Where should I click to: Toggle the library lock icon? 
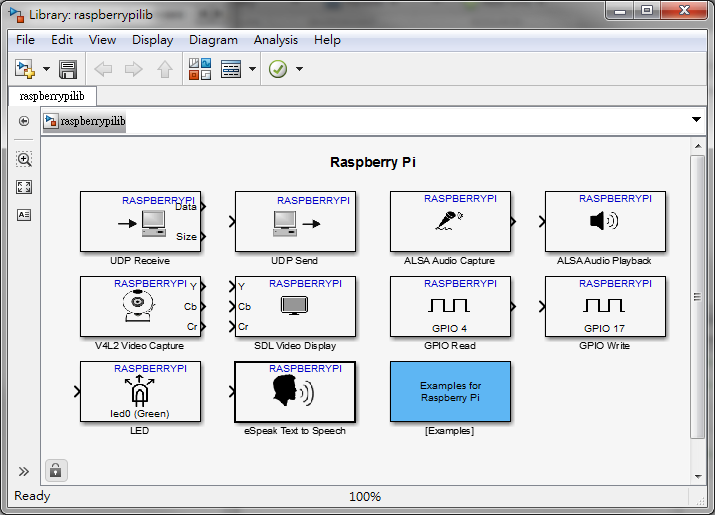pyautogui.click(x=56, y=470)
